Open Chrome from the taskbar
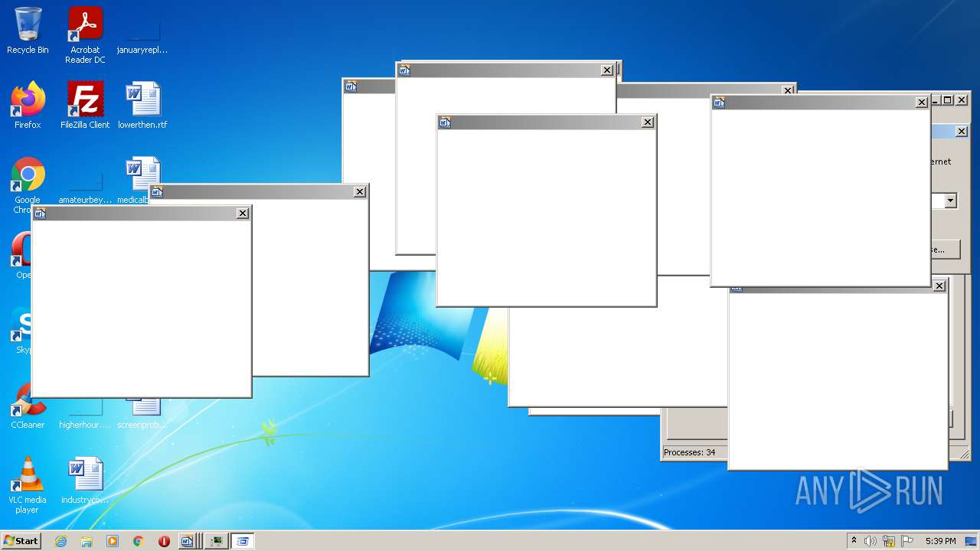The height and width of the screenshot is (551, 980). (138, 541)
